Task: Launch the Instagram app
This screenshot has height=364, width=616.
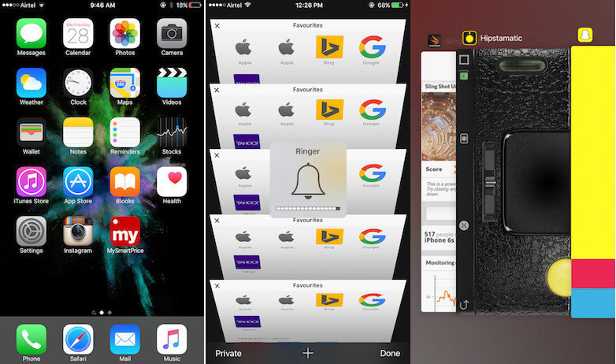Action: [x=78, y=232]
